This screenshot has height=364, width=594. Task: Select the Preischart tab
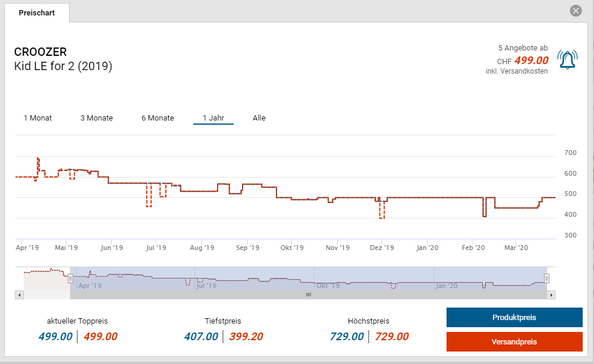pos(37,12)
